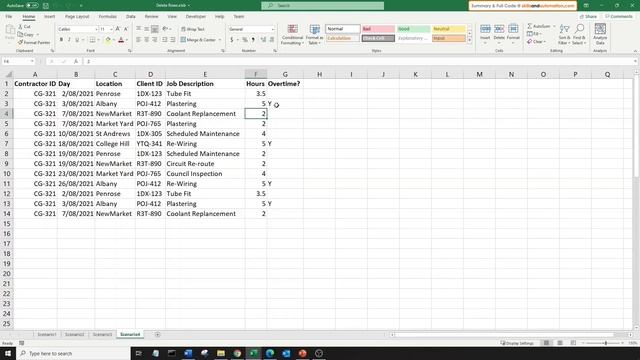Viewport: 640px width, 360px height.
Task: Switch to the Page Layout ribbon tab
Action: 77,16
